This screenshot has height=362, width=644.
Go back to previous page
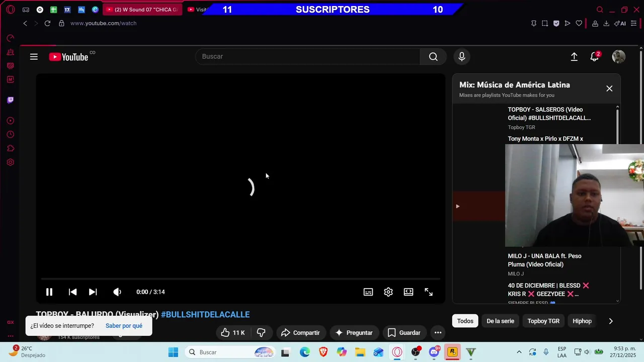click(25, 23)
